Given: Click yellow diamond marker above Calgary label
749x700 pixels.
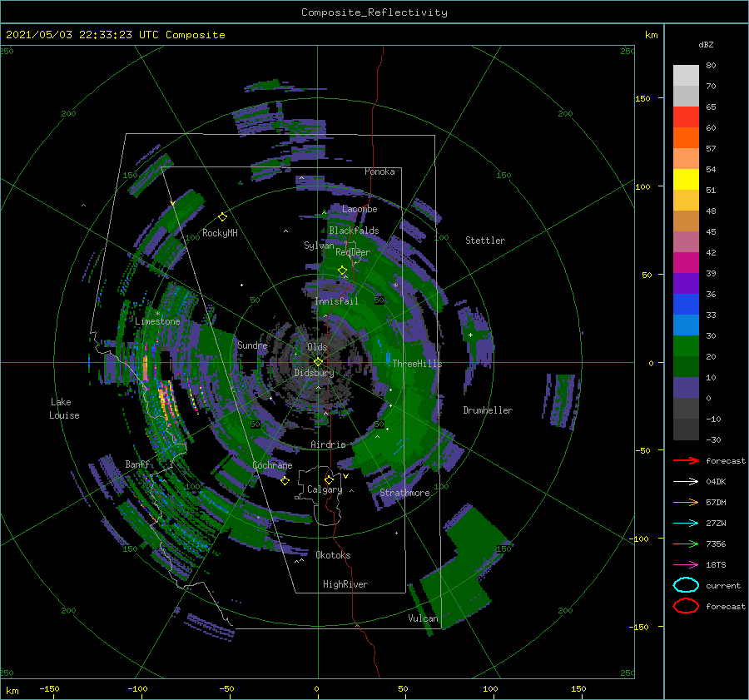Looking at the screenshot, I should click(329, 479).
